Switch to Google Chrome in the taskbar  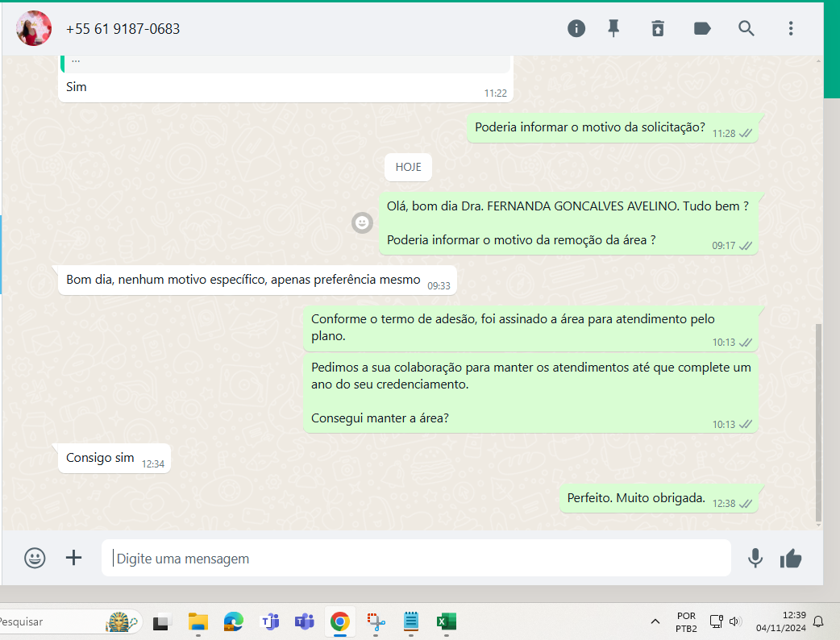[339, 621]
